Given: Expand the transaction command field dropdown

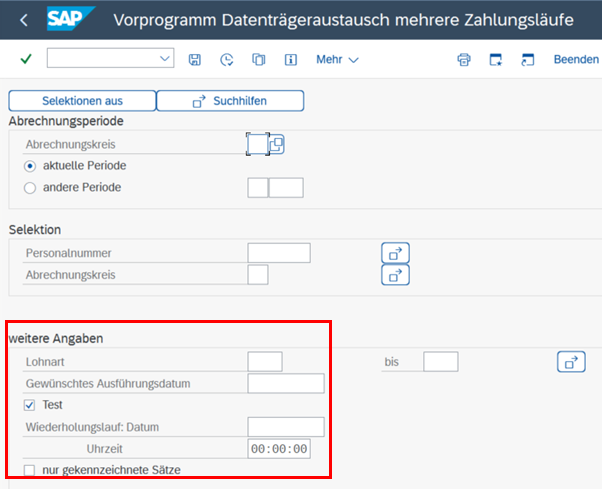Looking at the screenshot, I should (x=165, y=60).
